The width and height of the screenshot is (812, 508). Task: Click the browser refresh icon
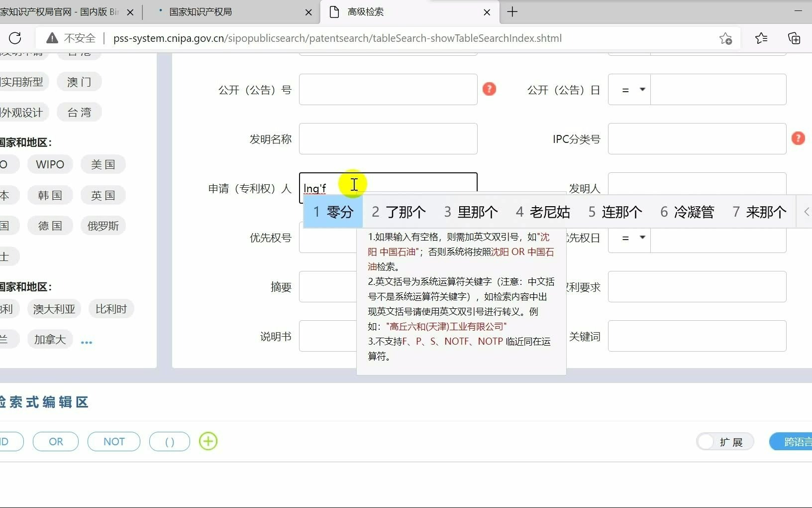[x=15, y=38]
